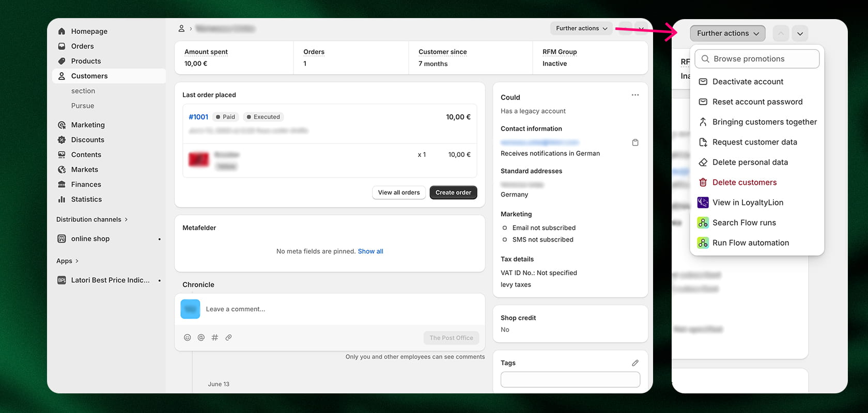Screen dimensions: 868x413
Task: Go to next customer with down chevron
Action: click(x=800, y=34)
